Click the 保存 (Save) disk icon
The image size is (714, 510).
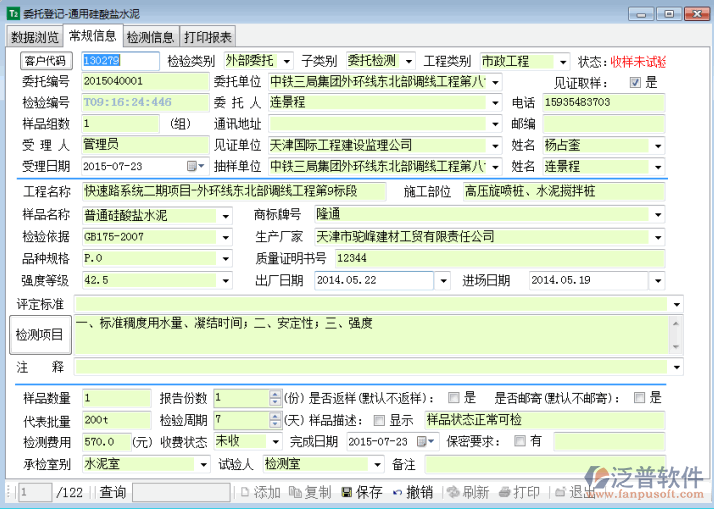[x=347, y=492]
